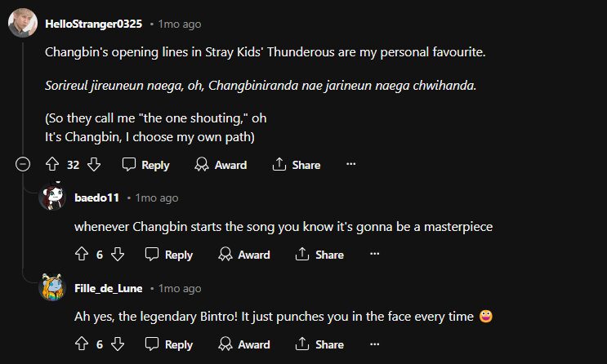Downvote baedo11's comment
The height and width of the screenshot is (364, 607).
pos(117,255)
